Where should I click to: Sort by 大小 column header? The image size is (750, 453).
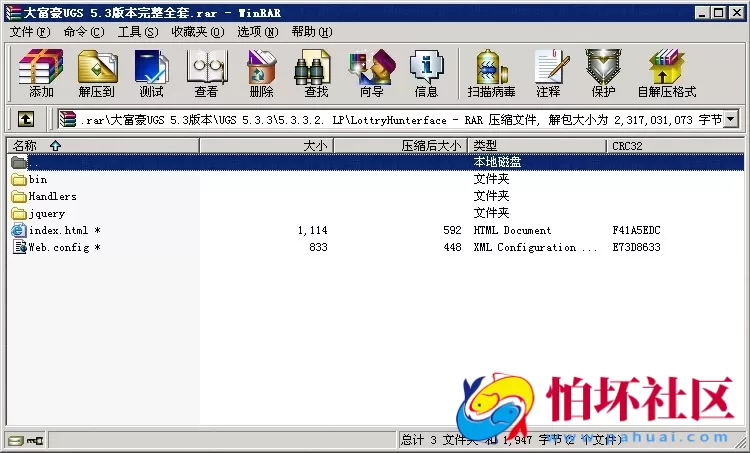pos(266,145)
